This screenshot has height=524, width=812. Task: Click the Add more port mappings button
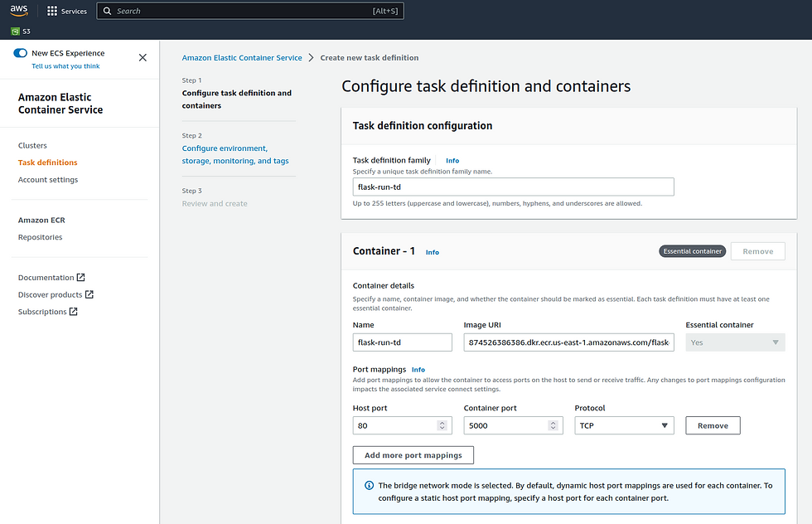click(x=413, y=455)
